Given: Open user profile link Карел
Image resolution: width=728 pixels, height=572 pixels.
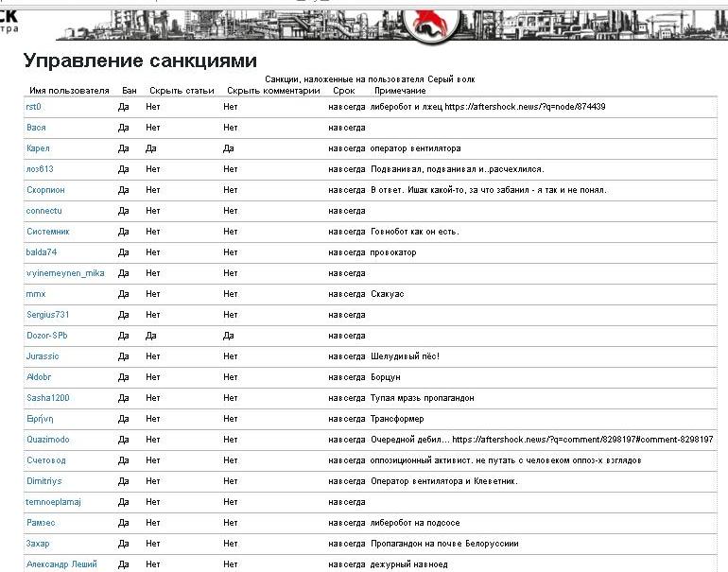Looking at the screenshot, I should coord(38,148).
